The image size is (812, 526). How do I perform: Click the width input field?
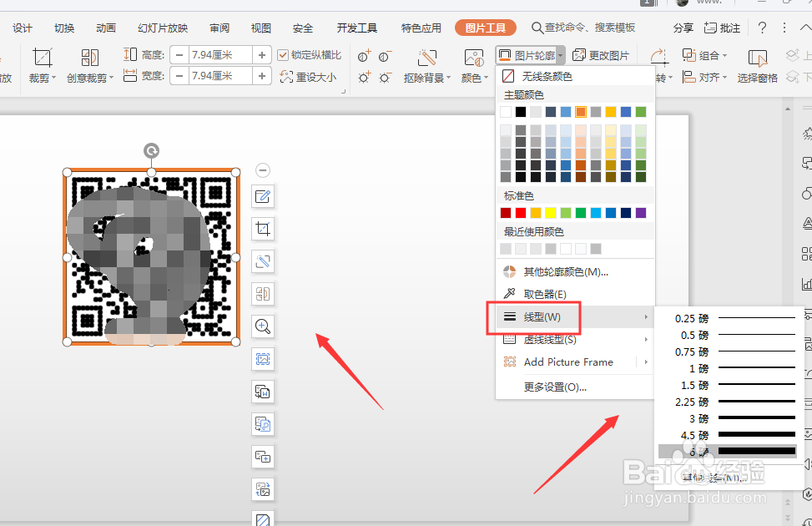point(220,76)
